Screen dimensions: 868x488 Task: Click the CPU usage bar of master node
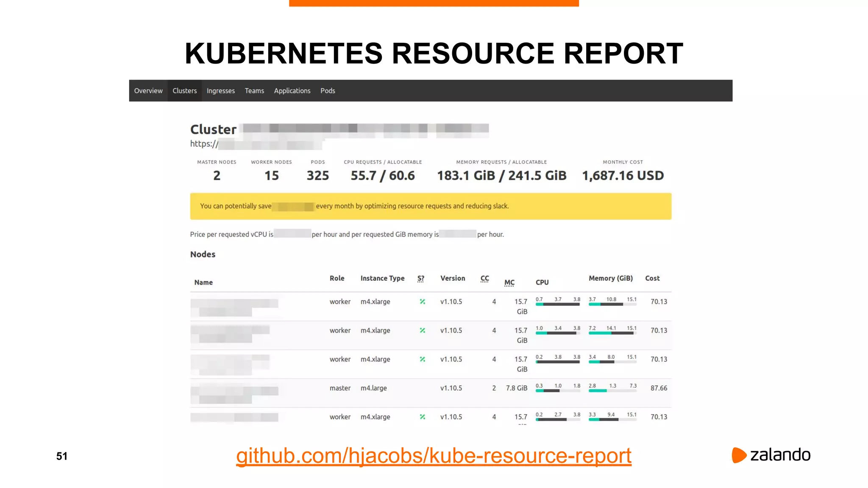(x=558, y=391)
